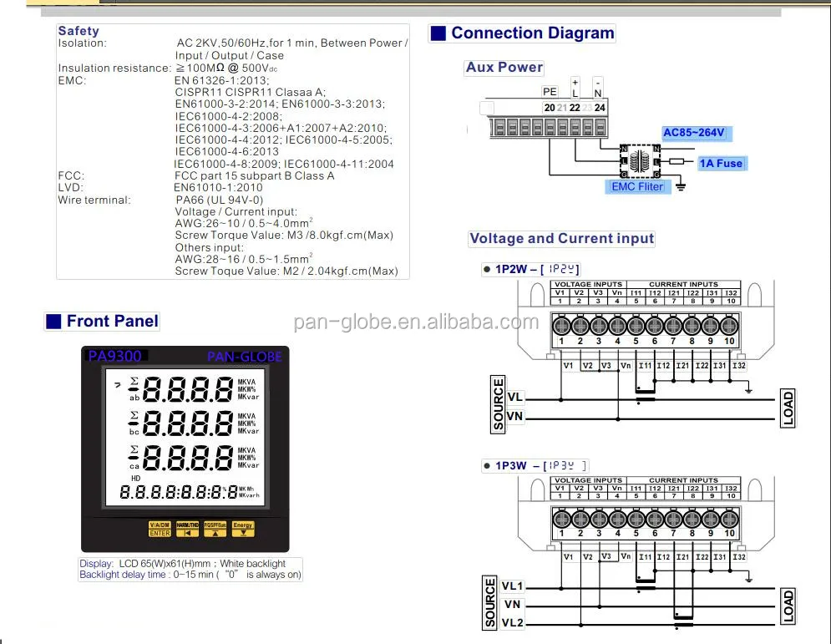Viewport: 831px width, 644px height.
Task: Select terminal 22 labeled L
Action: click(574, 108)
